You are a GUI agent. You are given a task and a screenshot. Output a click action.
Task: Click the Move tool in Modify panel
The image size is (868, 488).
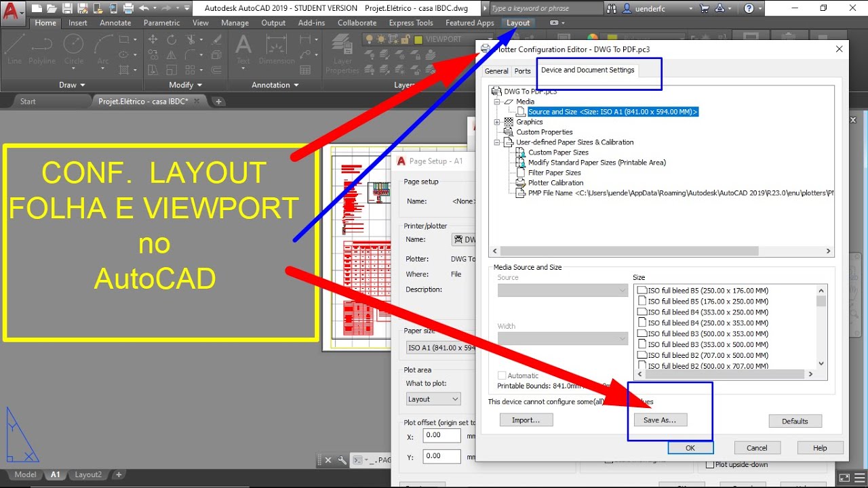(x=153, y=39)
